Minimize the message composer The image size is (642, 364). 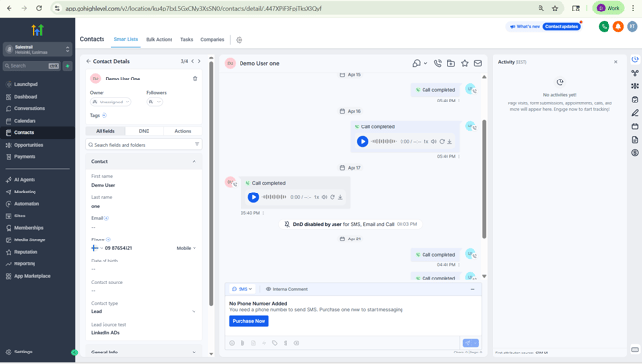pyautogui.click(x=473, y=289)
